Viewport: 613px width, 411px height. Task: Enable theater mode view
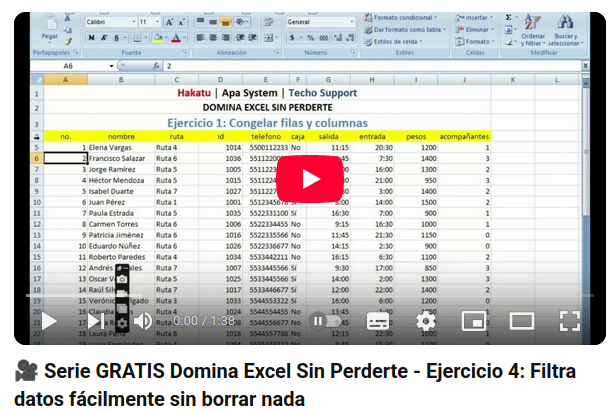click(522, 321)
